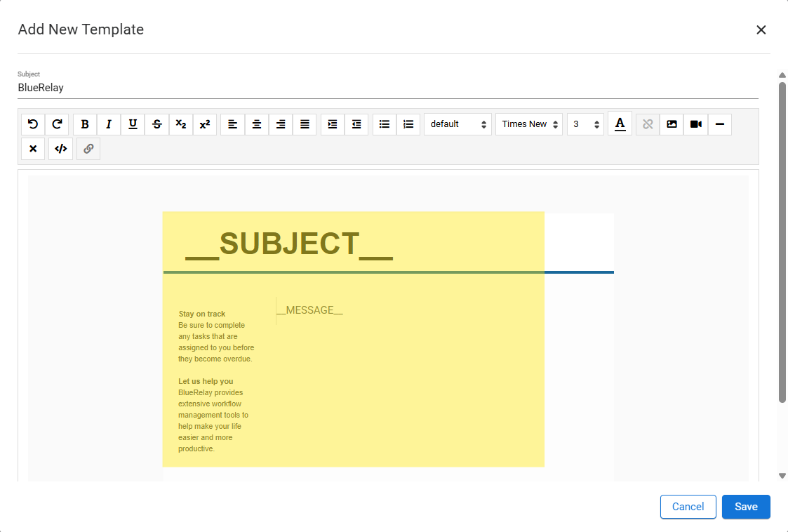788x532 pixels.
Task: Apply superscript formatting
Action: (205, 124)
